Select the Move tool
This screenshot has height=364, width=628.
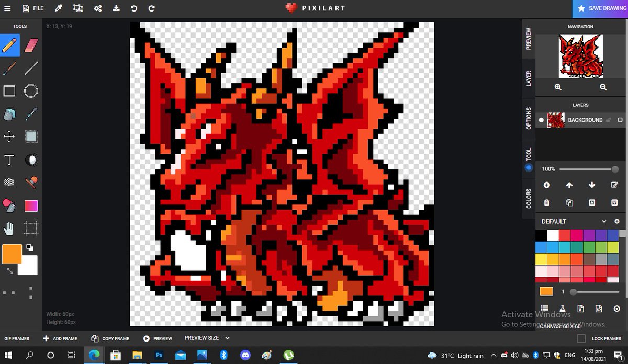click(x=9, y=136)
